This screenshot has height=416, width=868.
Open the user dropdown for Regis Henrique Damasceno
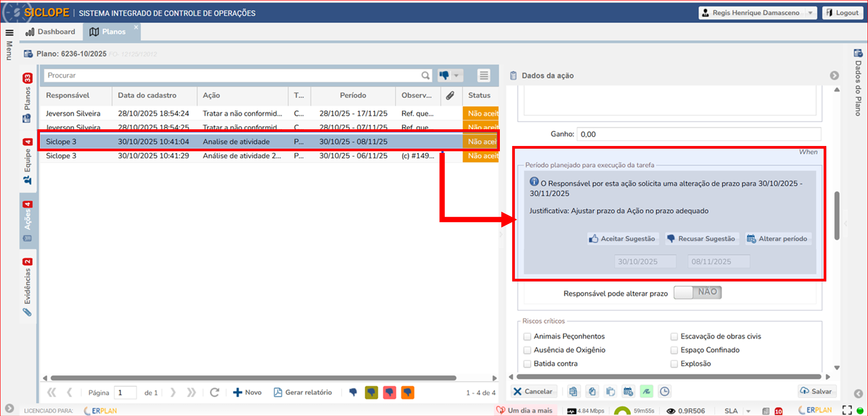click(810, 13)
